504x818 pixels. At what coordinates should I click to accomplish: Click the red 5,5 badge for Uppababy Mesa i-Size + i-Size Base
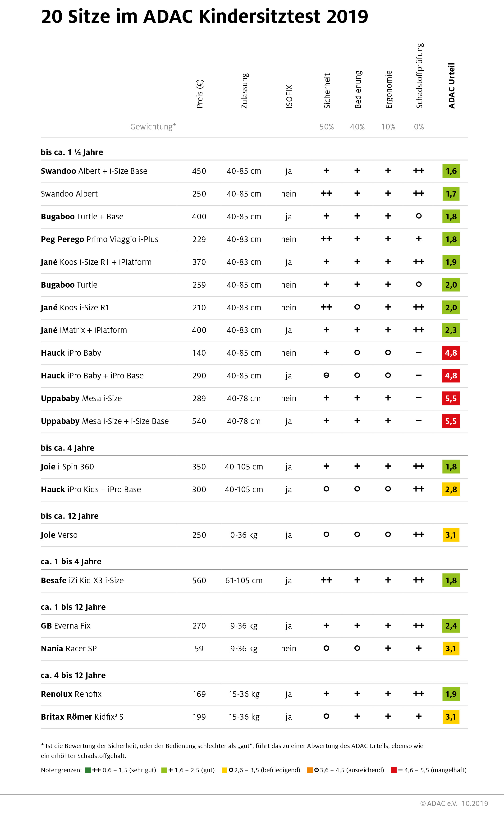(451, 421)
